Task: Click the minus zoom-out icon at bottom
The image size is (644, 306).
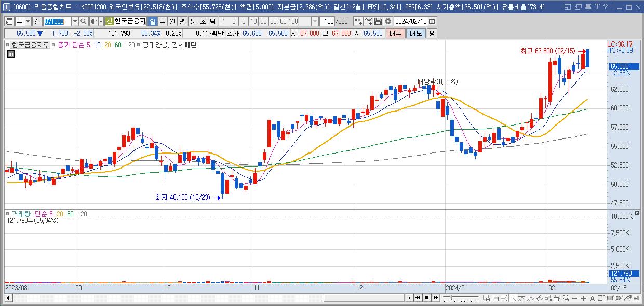Action: point(574,298)
